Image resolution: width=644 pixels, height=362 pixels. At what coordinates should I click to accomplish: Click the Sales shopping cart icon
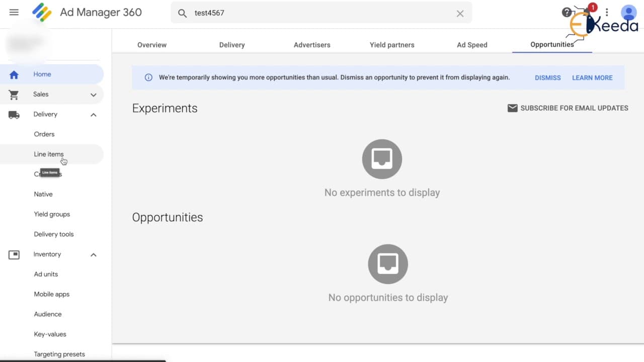(14, 95)
